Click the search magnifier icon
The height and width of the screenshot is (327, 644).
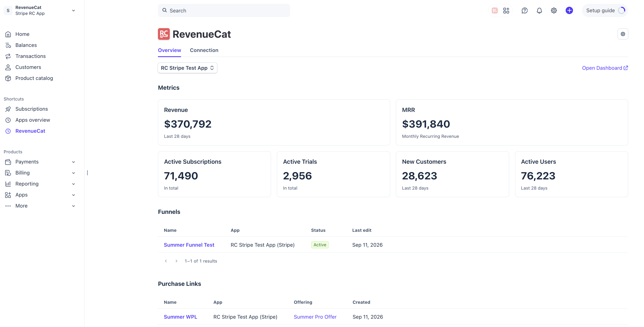[164, 10]
